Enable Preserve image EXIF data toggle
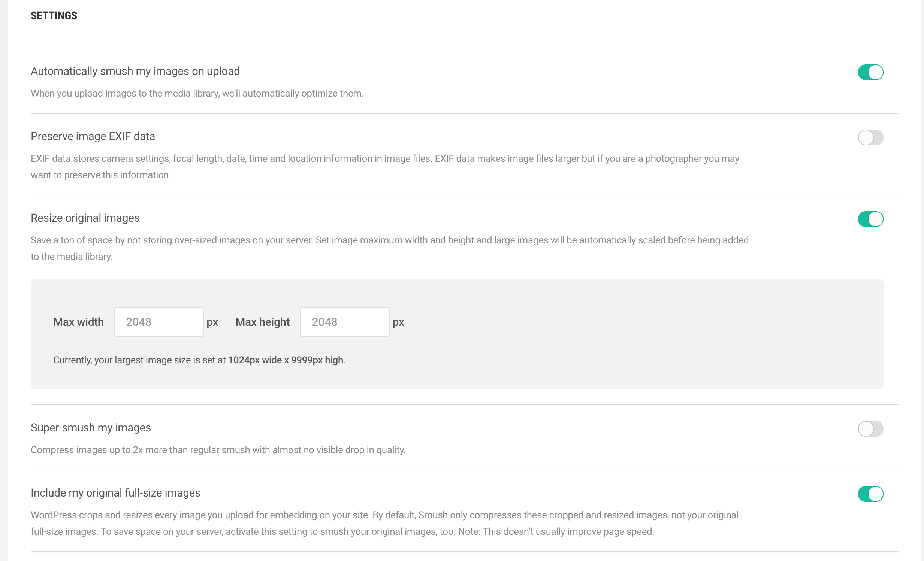The height and width of the screenshot is (561, 924). [x=870, y=137]
